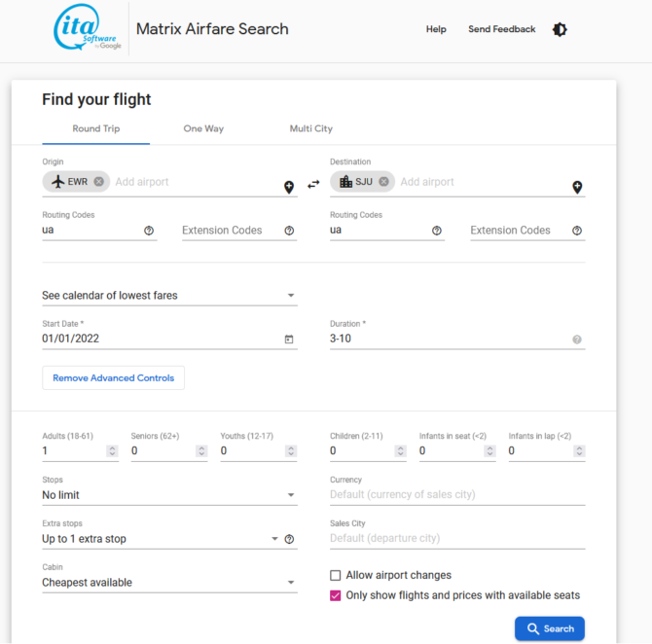The height and width of the screenshot is (644, 652).
Task: Click the origin Add airport field
Action: pyautogui.click(x=198, y=182)
